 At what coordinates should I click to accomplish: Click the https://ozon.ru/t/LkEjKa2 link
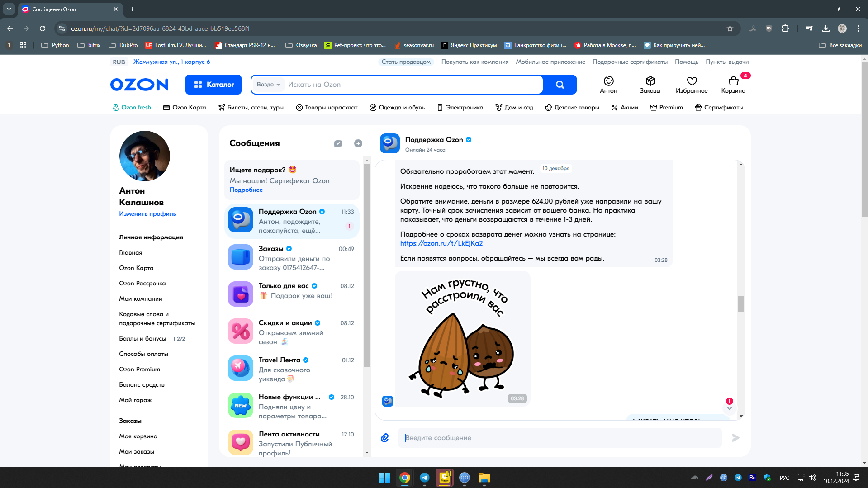point(441,243)
